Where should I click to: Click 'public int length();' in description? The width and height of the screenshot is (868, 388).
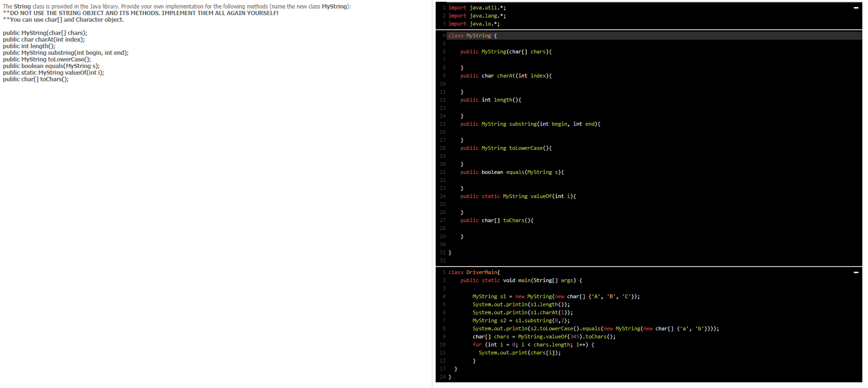[29, 46]
